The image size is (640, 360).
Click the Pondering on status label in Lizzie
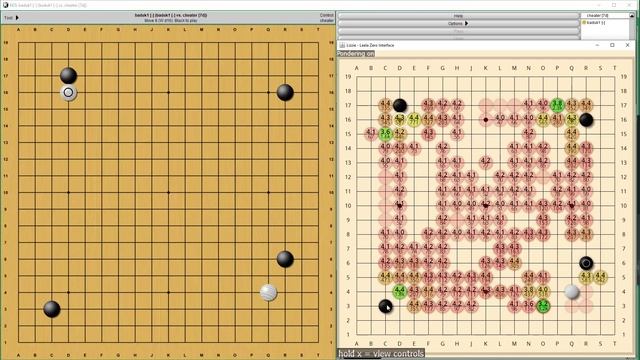click(x=356, y=53)
